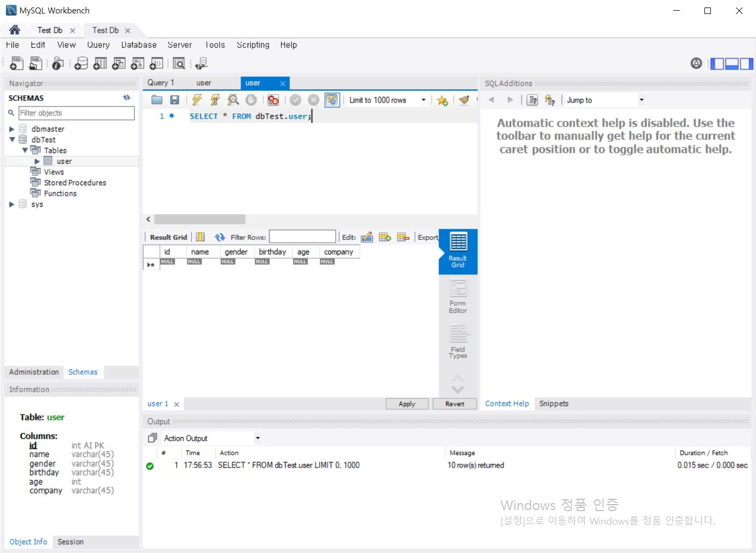Expand the sys schema
This screenshot has height=553, width=756.
tap(12, 204)
